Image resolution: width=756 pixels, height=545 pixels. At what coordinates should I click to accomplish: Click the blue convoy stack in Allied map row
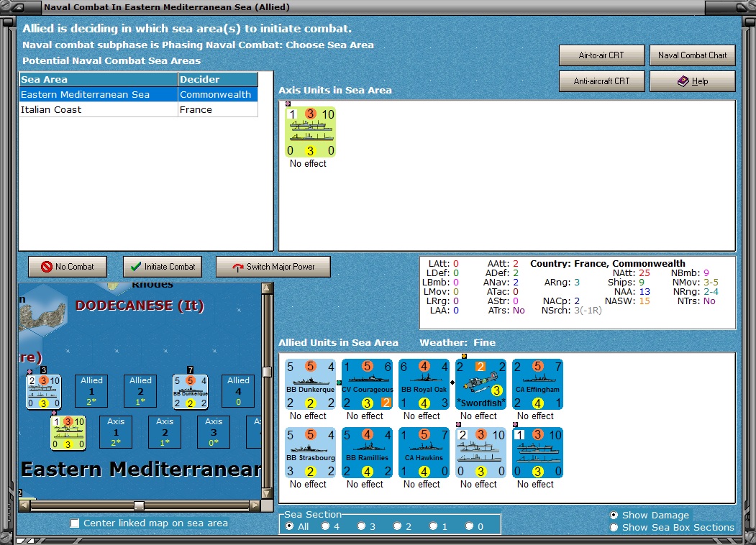coord(44,392)
